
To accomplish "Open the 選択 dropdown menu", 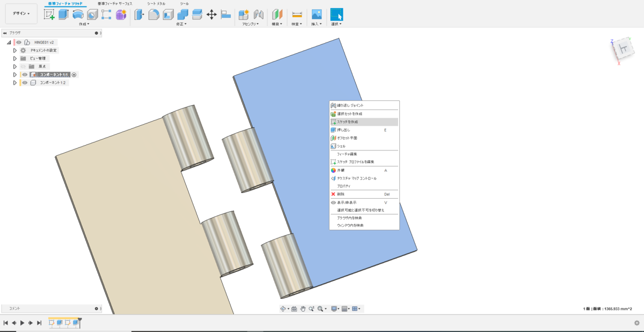I will (x=336, y=24).
